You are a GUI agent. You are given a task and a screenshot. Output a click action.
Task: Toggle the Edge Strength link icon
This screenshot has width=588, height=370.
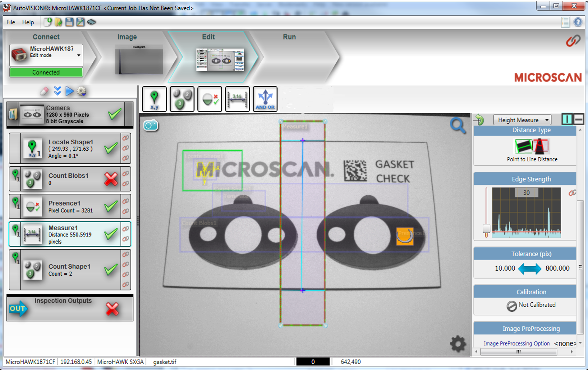click(572, 193)
